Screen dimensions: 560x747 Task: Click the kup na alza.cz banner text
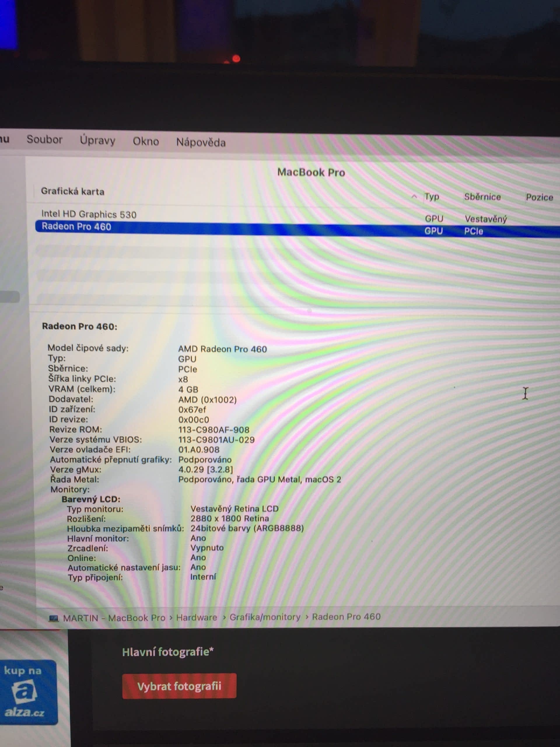[23, 671]
